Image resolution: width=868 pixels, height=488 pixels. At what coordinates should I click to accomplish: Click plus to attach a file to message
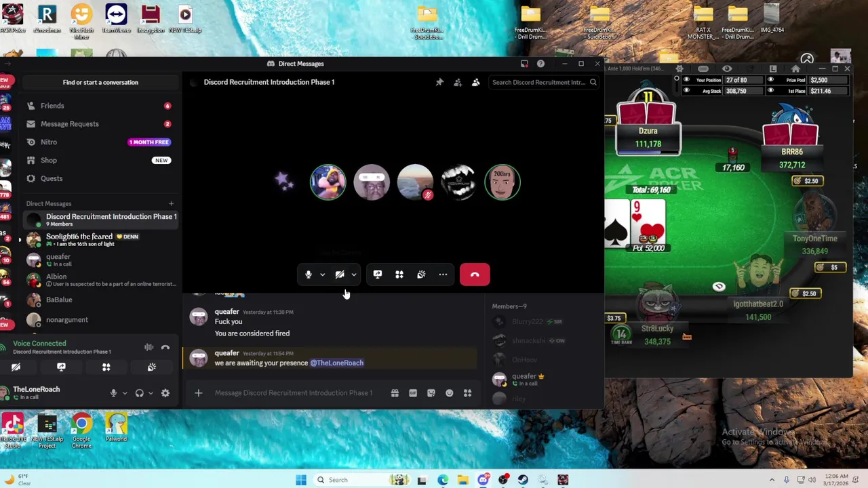point(199,393)
